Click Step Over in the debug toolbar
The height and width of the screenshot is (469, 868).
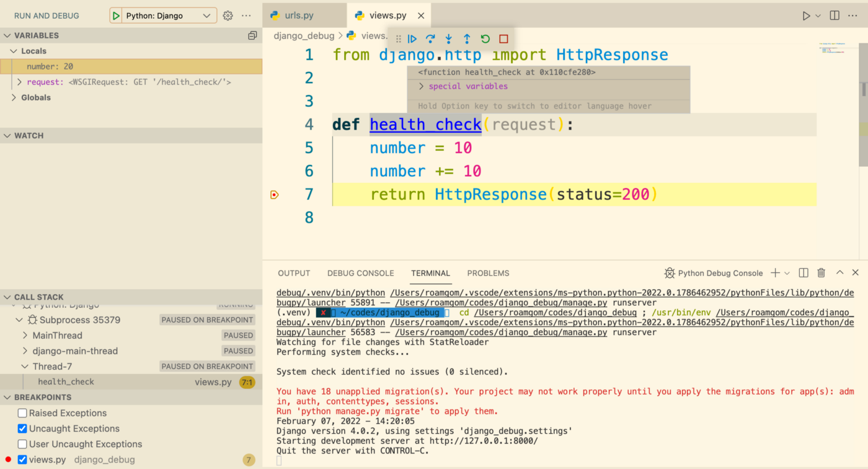(430, 38)
